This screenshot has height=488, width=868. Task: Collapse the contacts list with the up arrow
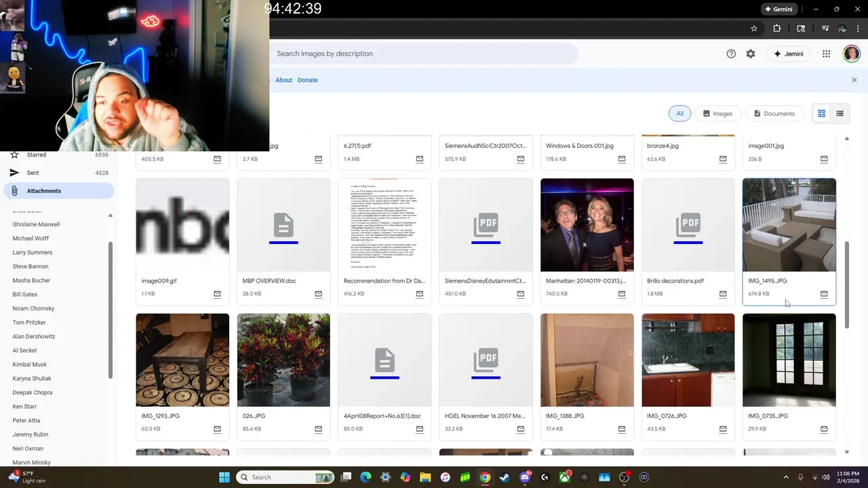111,216
